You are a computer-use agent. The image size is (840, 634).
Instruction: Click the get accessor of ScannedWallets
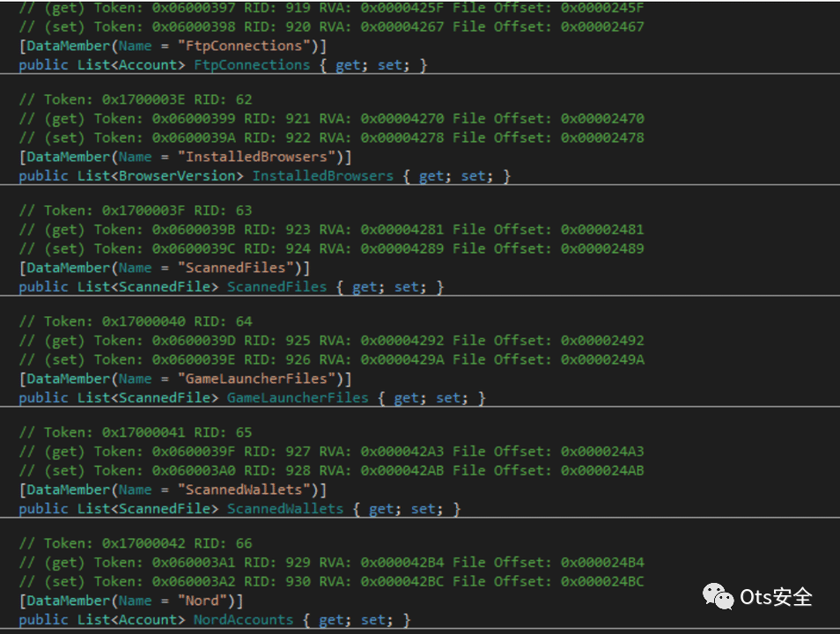[381, 509]
